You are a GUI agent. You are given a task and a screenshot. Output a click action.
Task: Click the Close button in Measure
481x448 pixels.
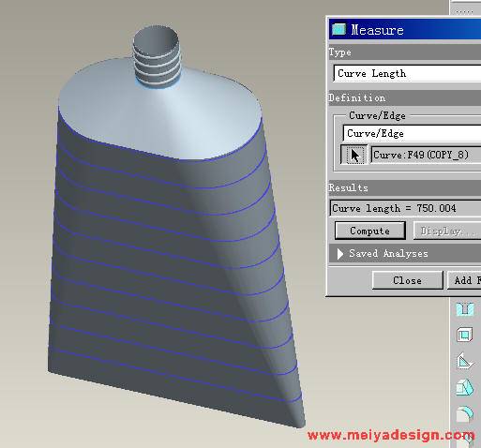tap(407, 280)
